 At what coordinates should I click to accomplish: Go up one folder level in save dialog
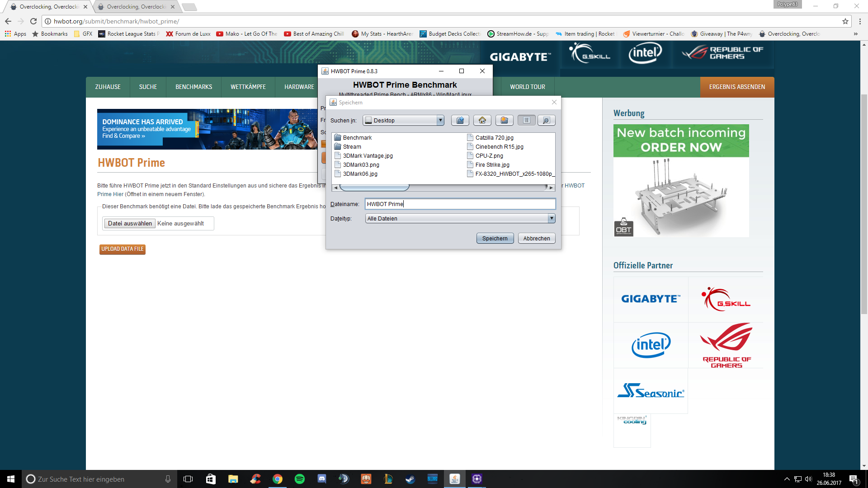pos(460,120)
